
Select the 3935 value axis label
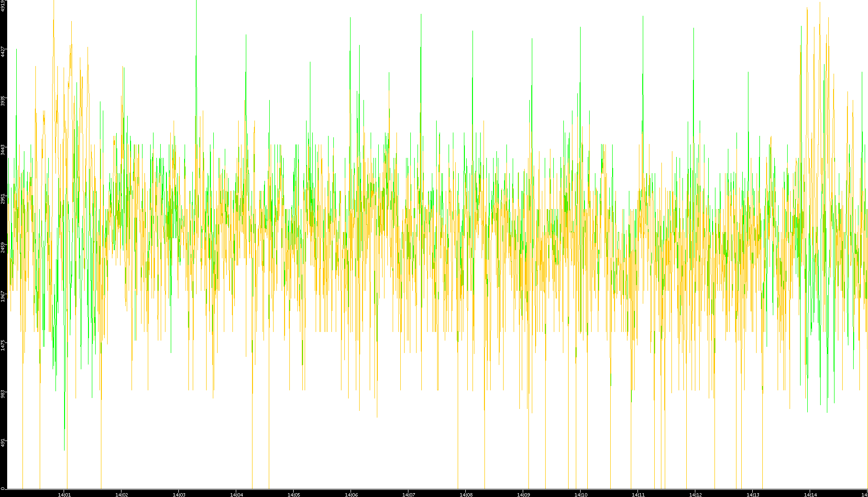(x=3, y=101)
